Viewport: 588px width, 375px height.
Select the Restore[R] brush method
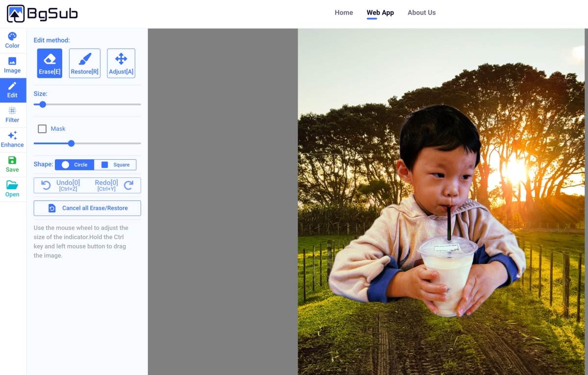coord(85,63)
